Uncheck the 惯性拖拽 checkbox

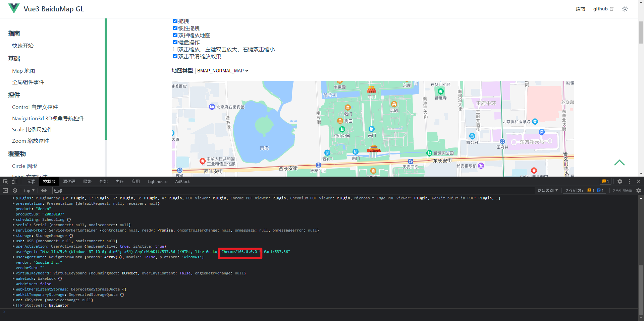pyautogui.click(x=175, y=28)
